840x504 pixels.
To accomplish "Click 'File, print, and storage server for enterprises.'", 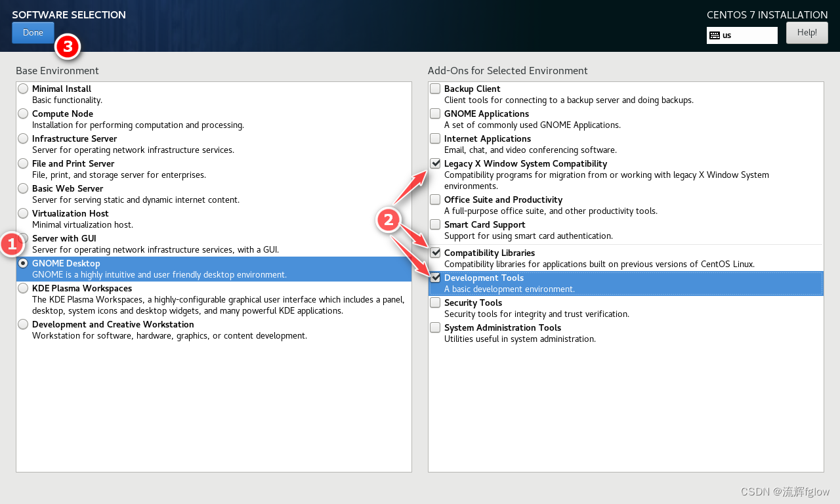I will (119, 175).
